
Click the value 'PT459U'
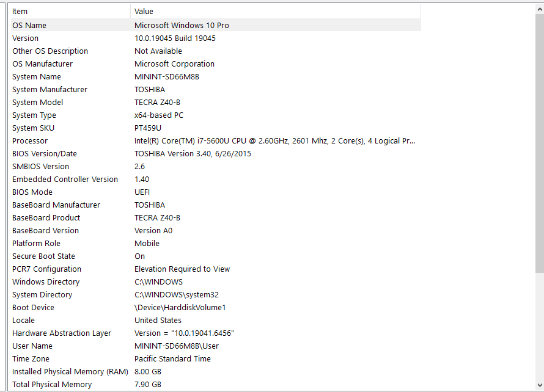[148, 128]
